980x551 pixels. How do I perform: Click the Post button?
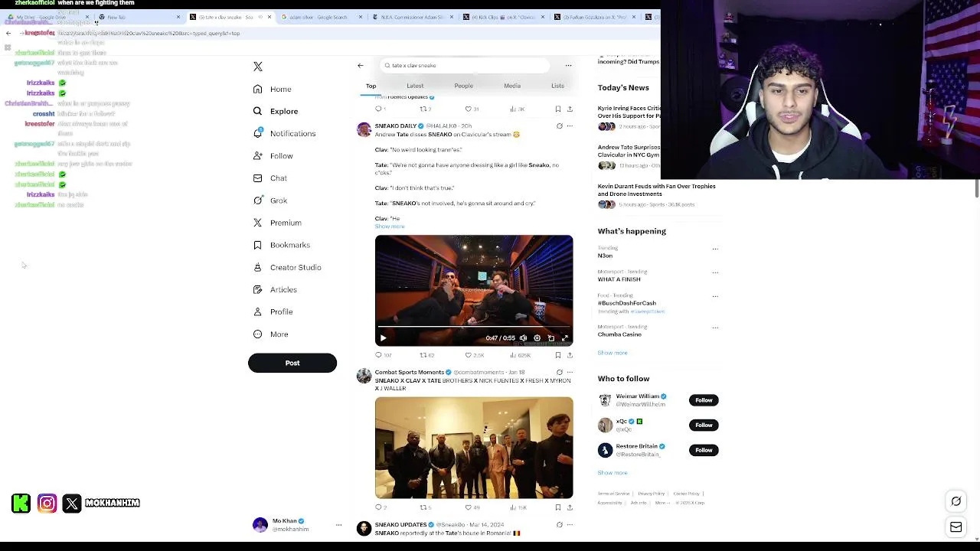tap(292, 363)
